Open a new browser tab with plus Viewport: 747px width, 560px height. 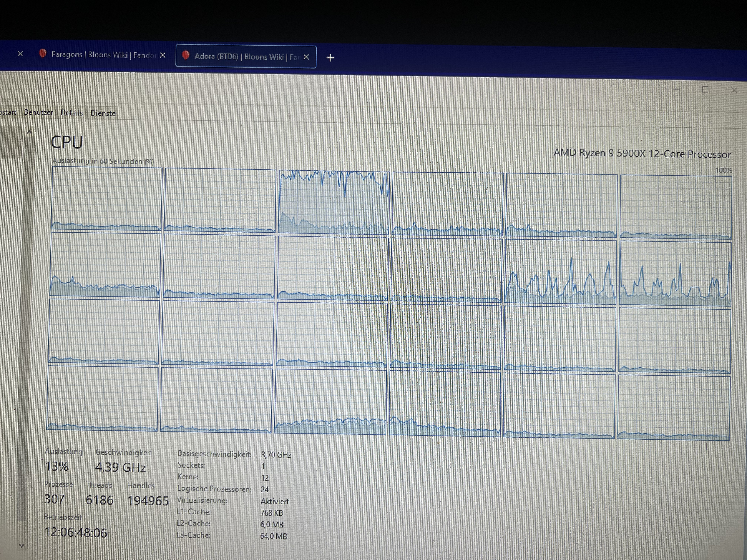[330, 58]
